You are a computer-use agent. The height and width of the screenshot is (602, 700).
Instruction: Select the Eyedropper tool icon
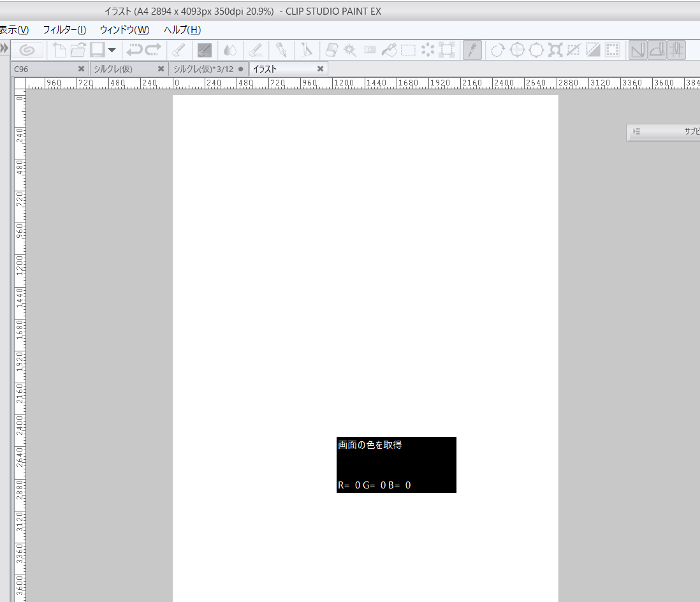pos(472,50)
